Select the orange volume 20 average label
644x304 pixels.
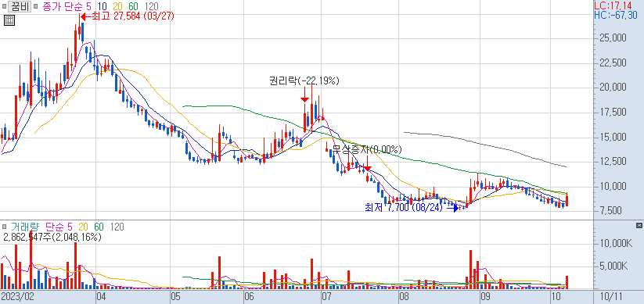(x=85, y=227)
